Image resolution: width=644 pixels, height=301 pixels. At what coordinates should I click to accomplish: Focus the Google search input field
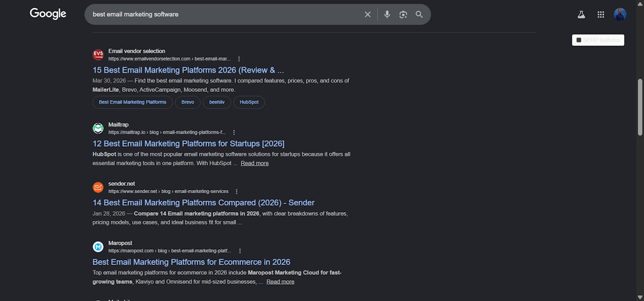225,14
